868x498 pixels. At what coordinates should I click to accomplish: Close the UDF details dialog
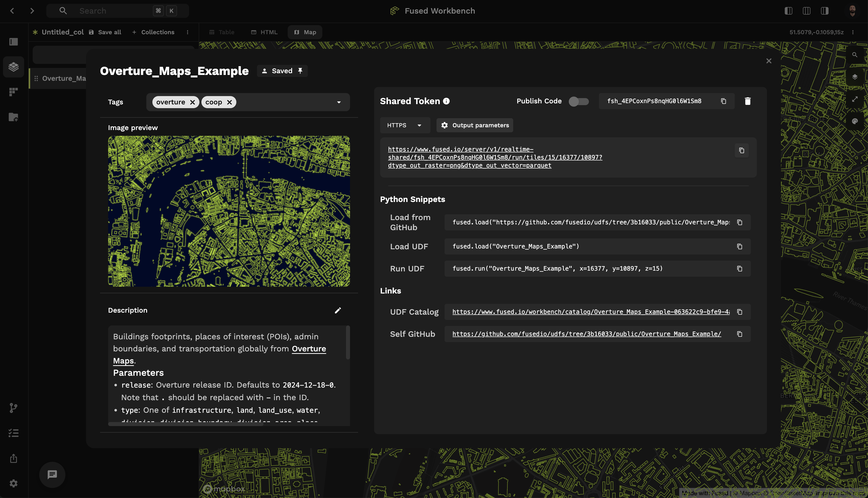tap(769, 61)
